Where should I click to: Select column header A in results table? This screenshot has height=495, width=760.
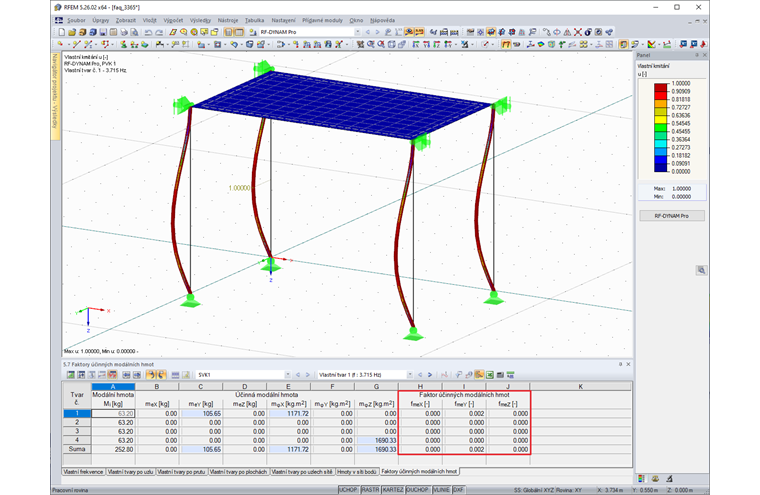[x=113, y=386]
